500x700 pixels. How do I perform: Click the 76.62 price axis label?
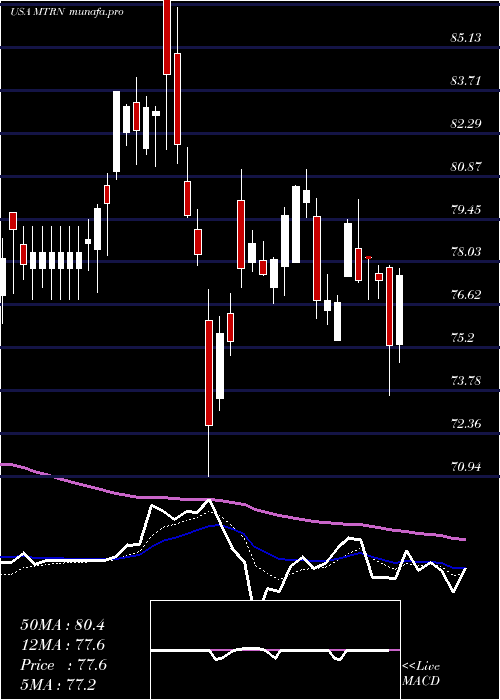466,295
